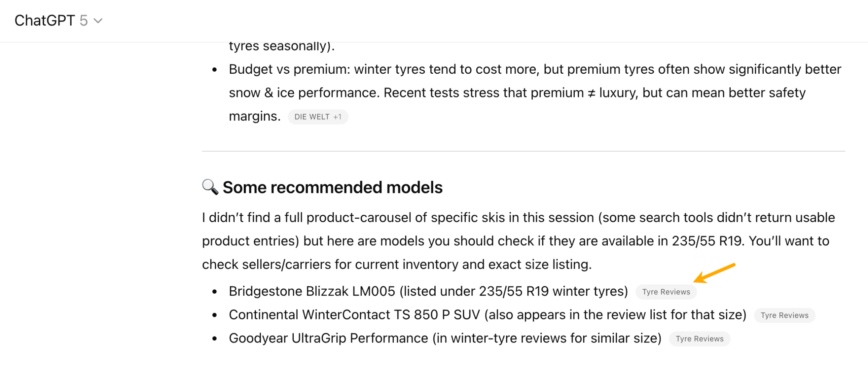Open Tyre Reviews citation for Continental WinterContact TS 850
The width and height of the screenshot is (868, 367).
(784, 315)
